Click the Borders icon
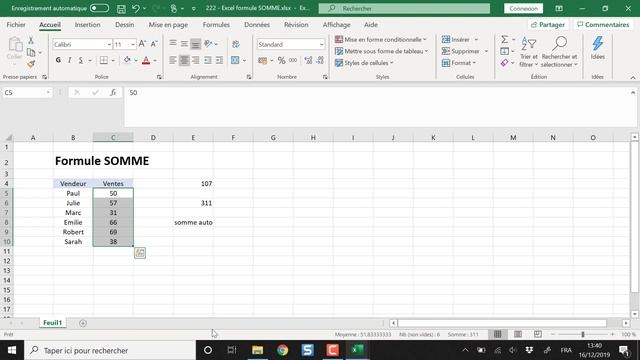The height and width of the screenshot is (360, 640). [x=104, y=60]
